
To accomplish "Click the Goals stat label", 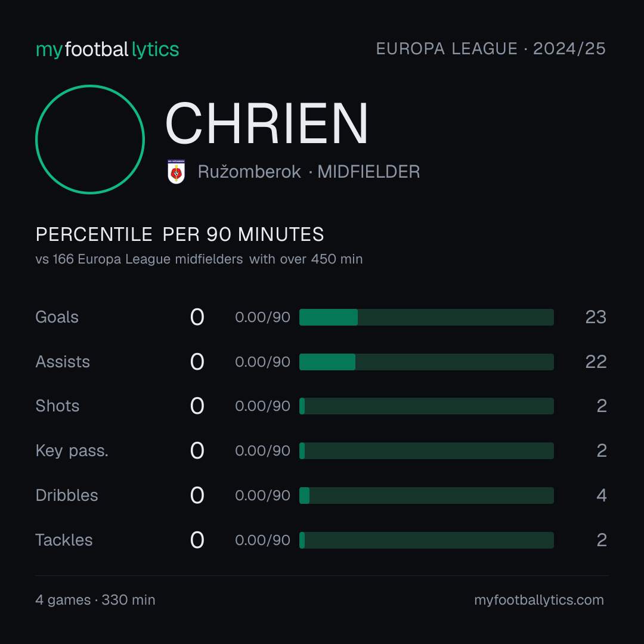I will pyautogui.click(x=57, y=317).
